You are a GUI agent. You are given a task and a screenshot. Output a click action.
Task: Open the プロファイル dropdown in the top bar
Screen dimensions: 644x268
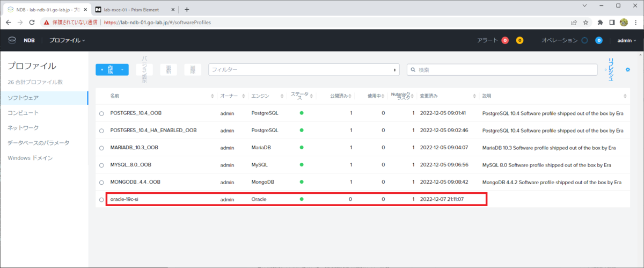(67, 40)
